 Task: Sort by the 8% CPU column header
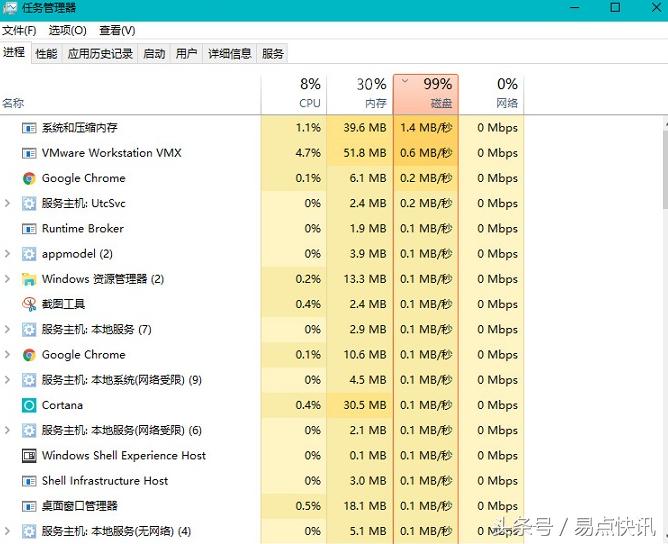tap(294, 95)
